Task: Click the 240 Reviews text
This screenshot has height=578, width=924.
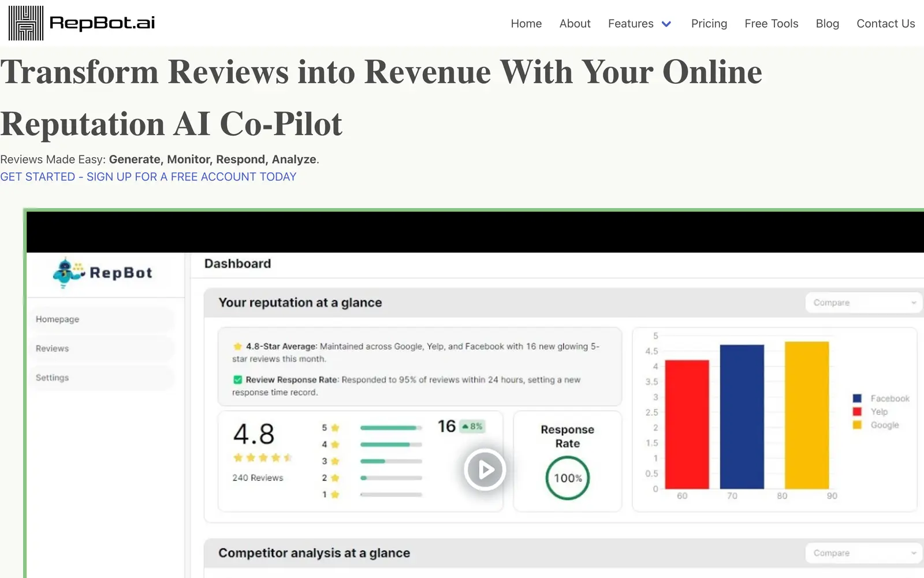Action: (x=258, y=478)
